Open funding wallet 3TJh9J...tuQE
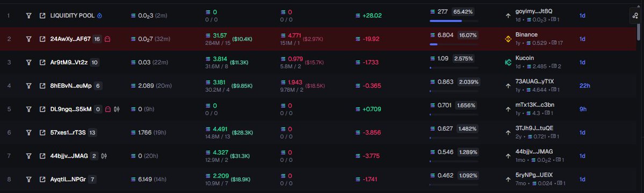This screenshot has height=193, width=644. coord(534,128)
